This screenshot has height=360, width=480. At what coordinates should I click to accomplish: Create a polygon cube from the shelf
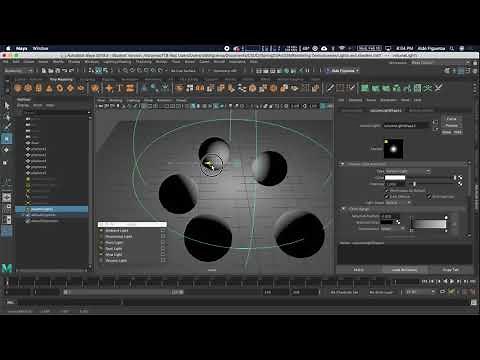pyautogui.click(x=28, y=88)
